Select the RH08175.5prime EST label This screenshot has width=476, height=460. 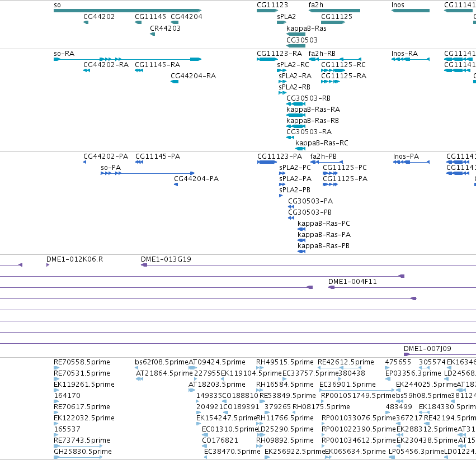[x=321, y=406]
